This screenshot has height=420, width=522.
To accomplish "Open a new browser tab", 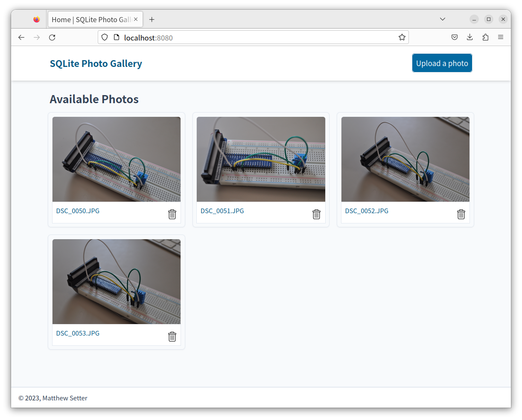I will pyautogui.click(x=152, y=19).
